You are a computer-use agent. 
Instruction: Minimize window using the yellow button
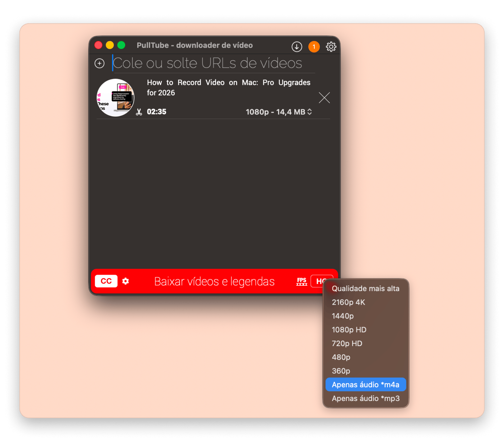tap(110, 45)
